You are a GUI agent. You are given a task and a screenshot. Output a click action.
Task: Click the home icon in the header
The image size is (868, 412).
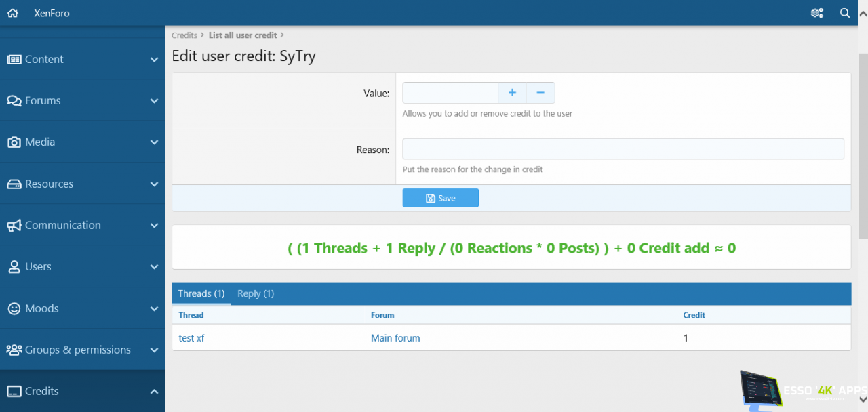pyautogui.click(x=13, y=13)
